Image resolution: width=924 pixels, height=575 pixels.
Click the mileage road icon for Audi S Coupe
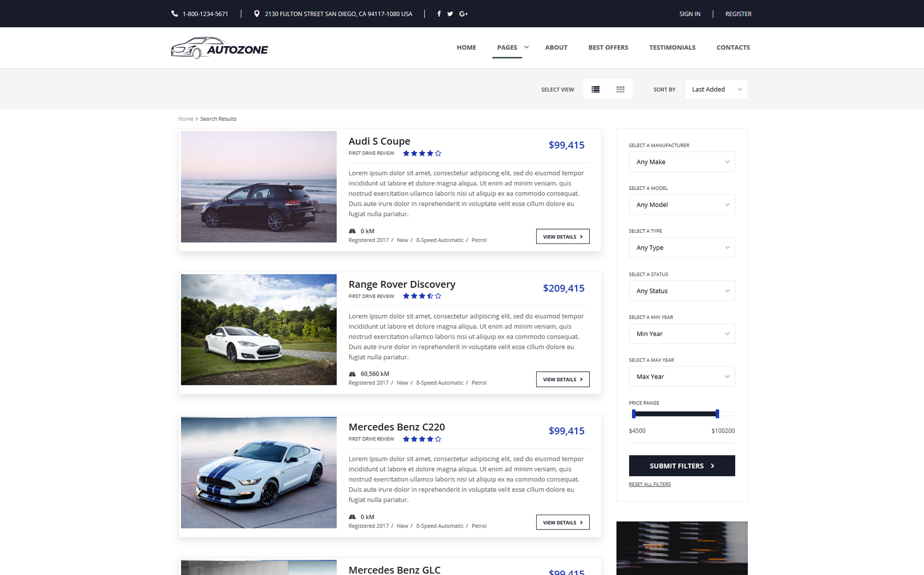pos(352,231)
